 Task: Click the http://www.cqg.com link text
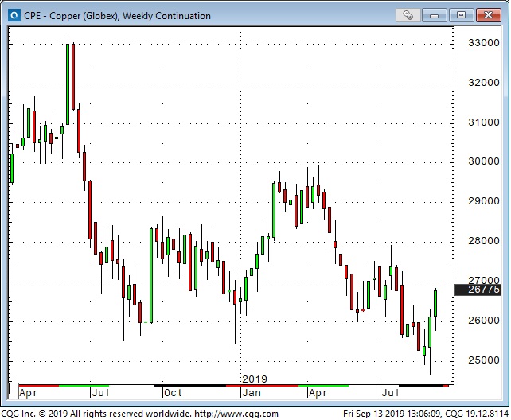pos(236,414)
